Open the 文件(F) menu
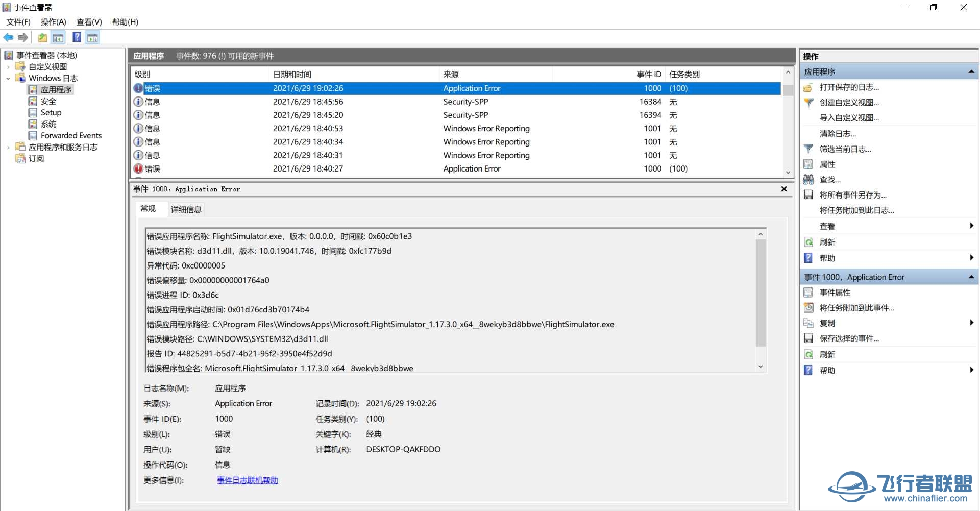The height and width of the screenshot is (511, 980). tap(18, 22)
